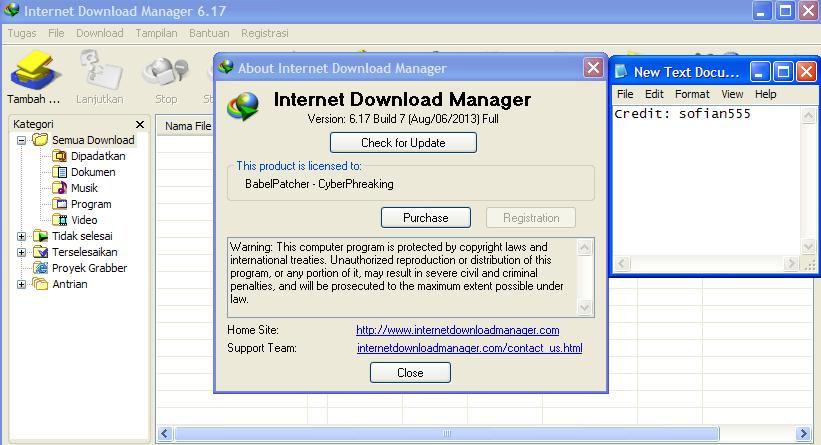Click the Lanjutkan resume toolbar icon
Image resolution: width=821 pixels, height=445 pixels.
point(100,70)
